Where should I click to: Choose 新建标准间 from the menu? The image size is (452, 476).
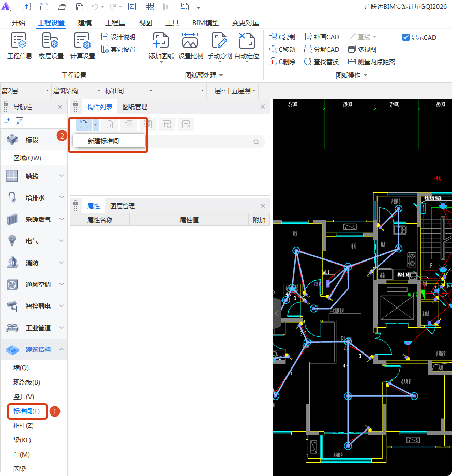(103, 141)
